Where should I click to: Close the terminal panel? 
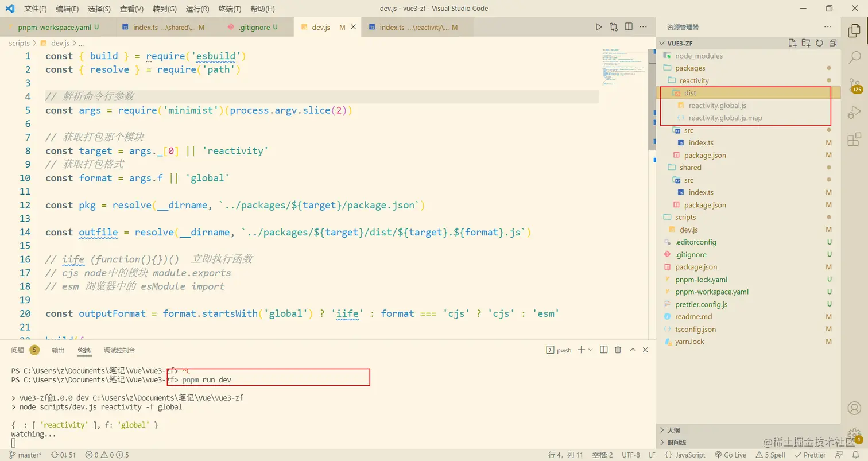(646, 350)
